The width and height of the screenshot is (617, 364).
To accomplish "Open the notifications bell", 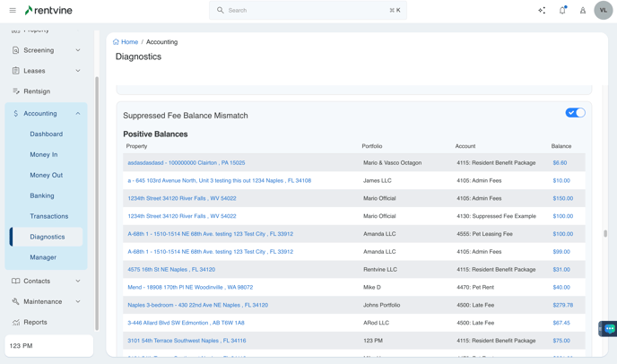I will coord(562,11).
